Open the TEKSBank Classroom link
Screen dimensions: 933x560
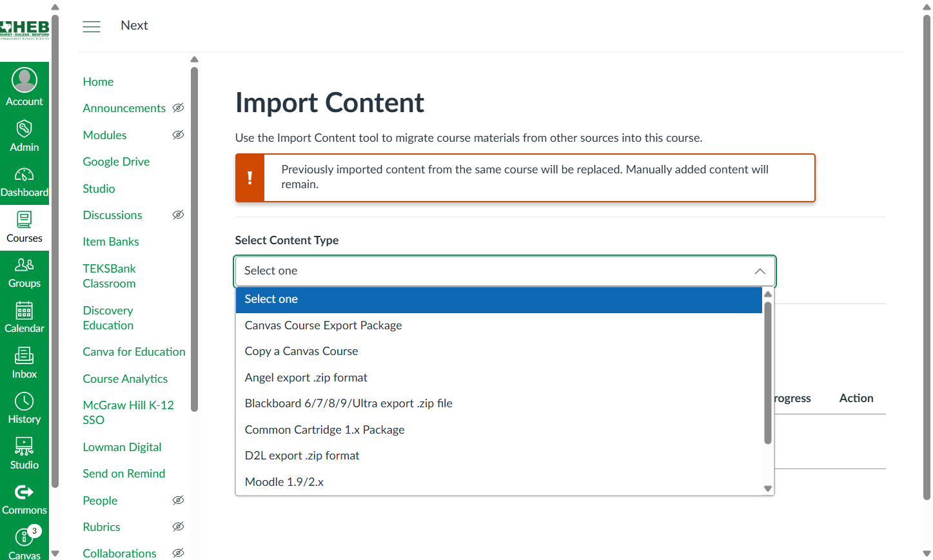(110, 276)
